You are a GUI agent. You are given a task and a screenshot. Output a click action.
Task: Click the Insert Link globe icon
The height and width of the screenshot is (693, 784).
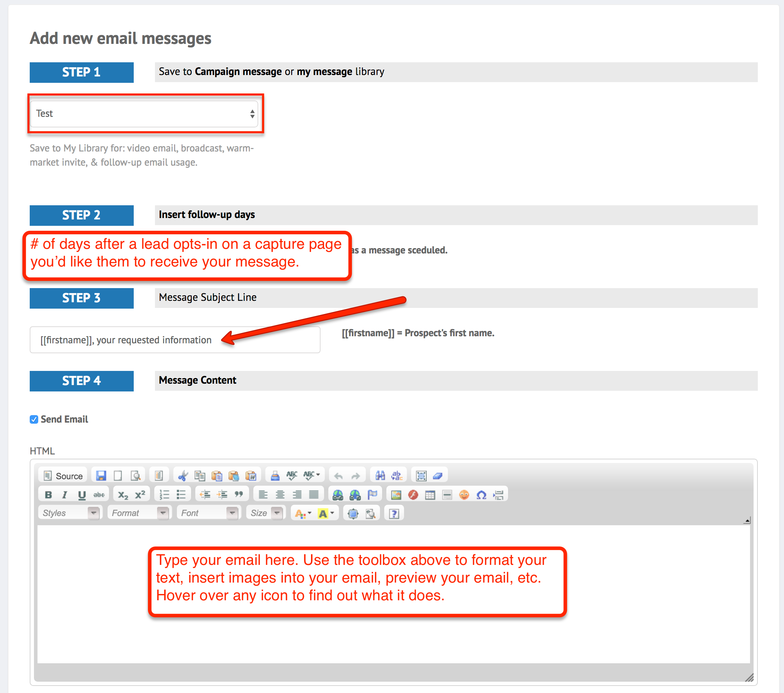pos(338,494)
